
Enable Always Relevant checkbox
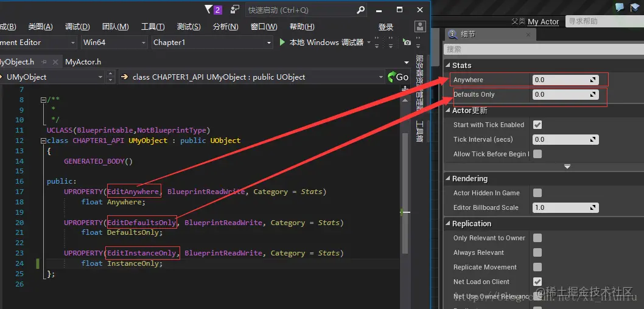tap(537, 252)
